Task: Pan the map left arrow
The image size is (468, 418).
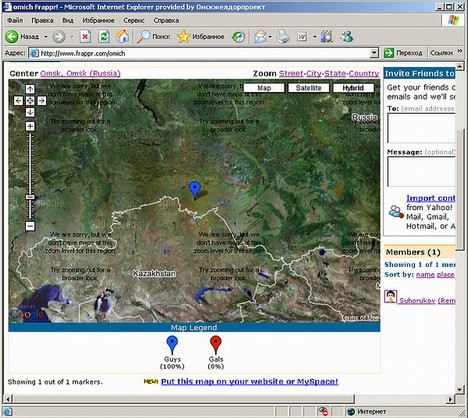Action: (x=18, y=100)
